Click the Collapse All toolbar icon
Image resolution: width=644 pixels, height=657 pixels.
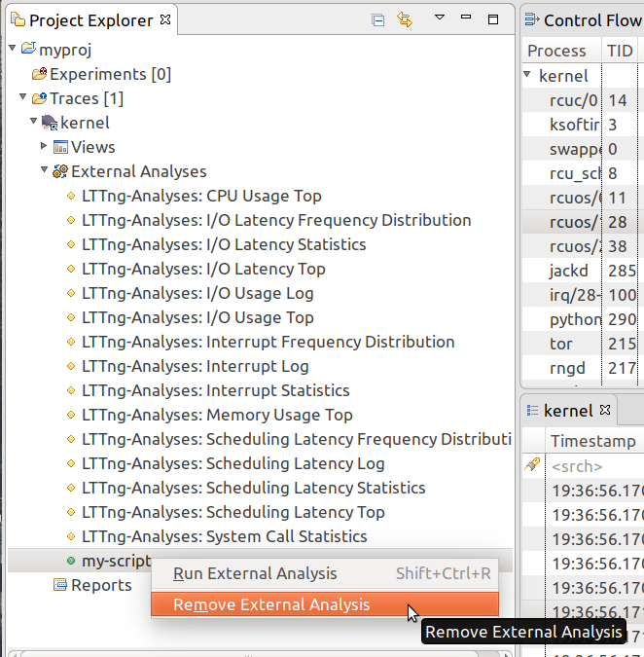coord(377,19)
